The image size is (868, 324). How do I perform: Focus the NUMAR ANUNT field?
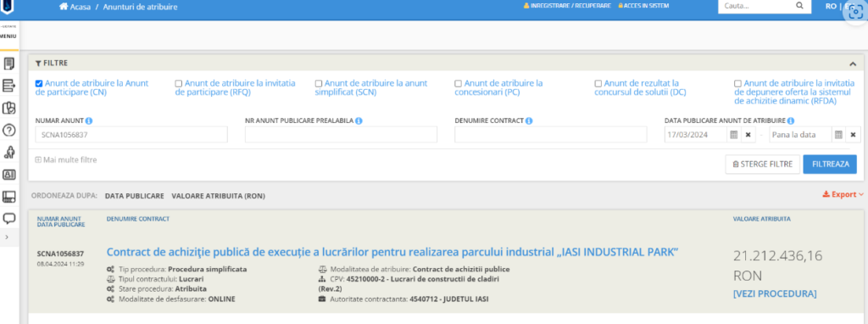coord(131,135)
